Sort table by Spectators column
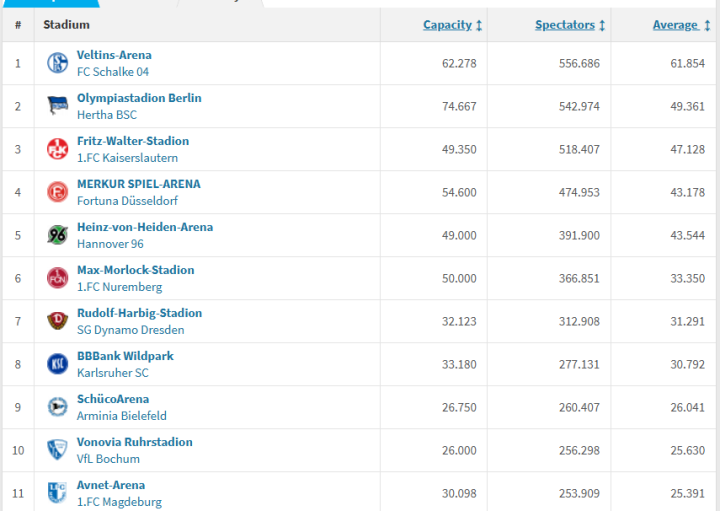Image resolution: width=720 pixels, height=511 pixels. 570,25
